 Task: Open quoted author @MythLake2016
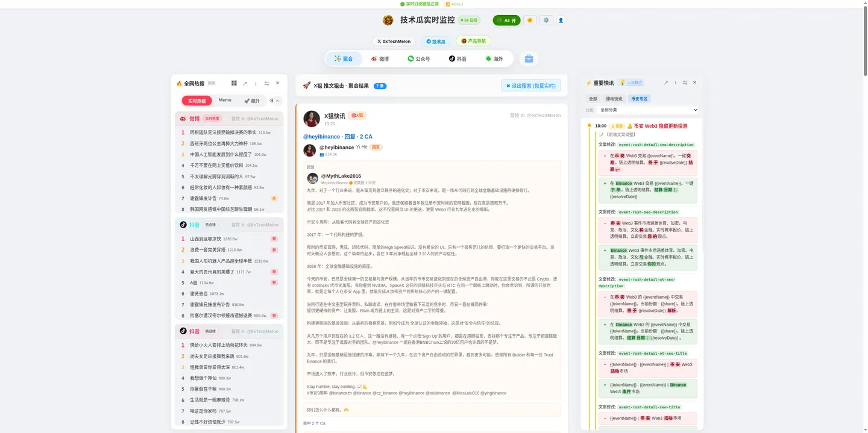pyautogui.click(x=341, y=176)
